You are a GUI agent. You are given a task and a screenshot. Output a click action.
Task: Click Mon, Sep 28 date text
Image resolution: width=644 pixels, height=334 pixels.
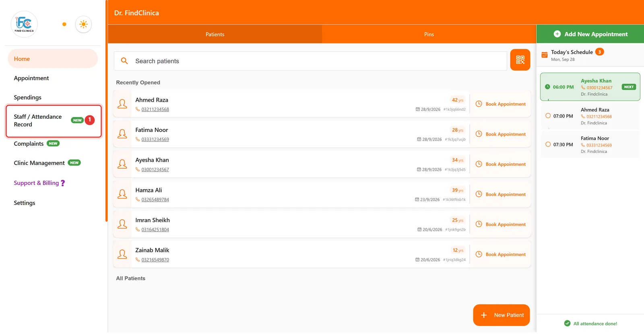pos(563,60)
